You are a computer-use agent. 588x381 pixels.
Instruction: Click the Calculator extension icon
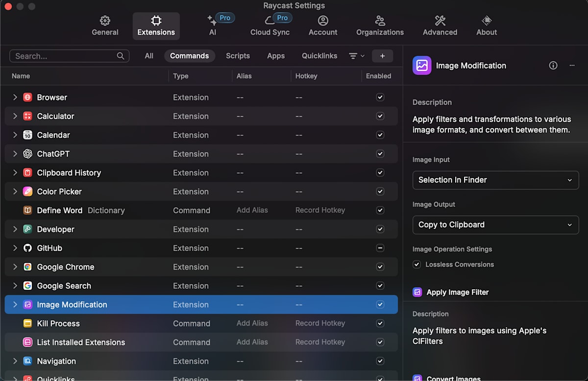point(28,116)
